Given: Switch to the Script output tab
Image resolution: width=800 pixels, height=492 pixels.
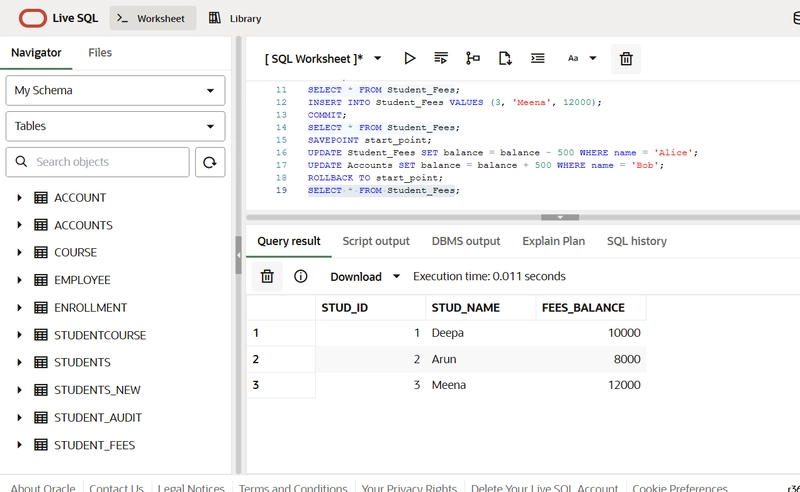Looking at the screenshot, I should 376,241.
